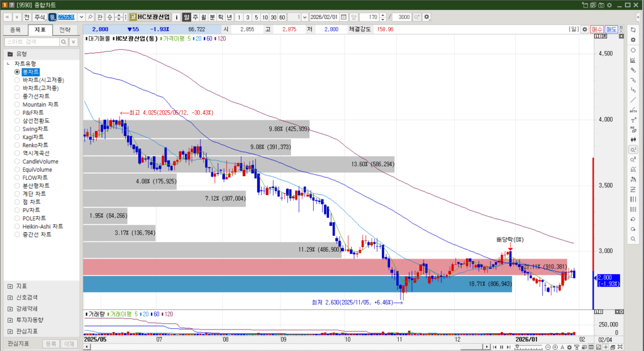The image size is (644, 351).
Task: Choose the Heikin-Ashi 차트 chart type
Action: (18, 226)
